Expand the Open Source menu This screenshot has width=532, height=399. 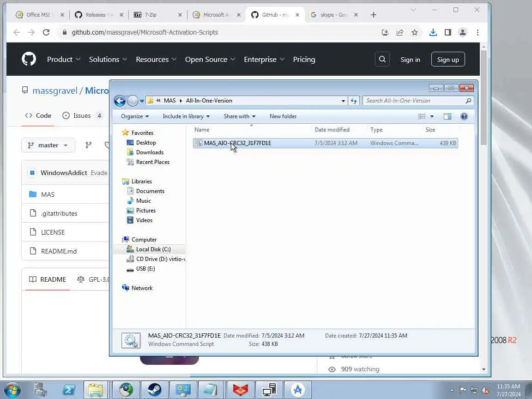click(x=210, y=60)
